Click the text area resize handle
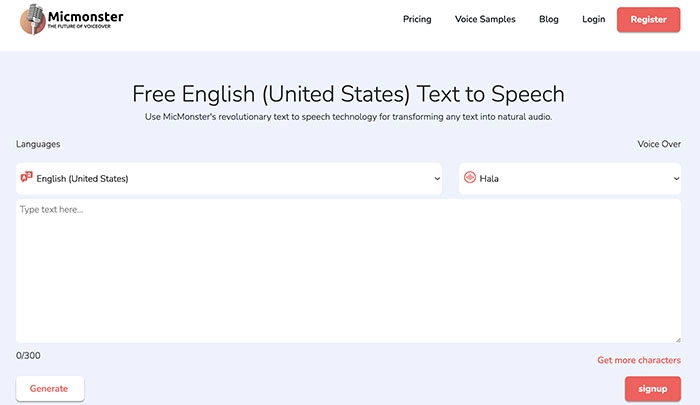This screenshot has width=700, height=405. click(677, 339)
